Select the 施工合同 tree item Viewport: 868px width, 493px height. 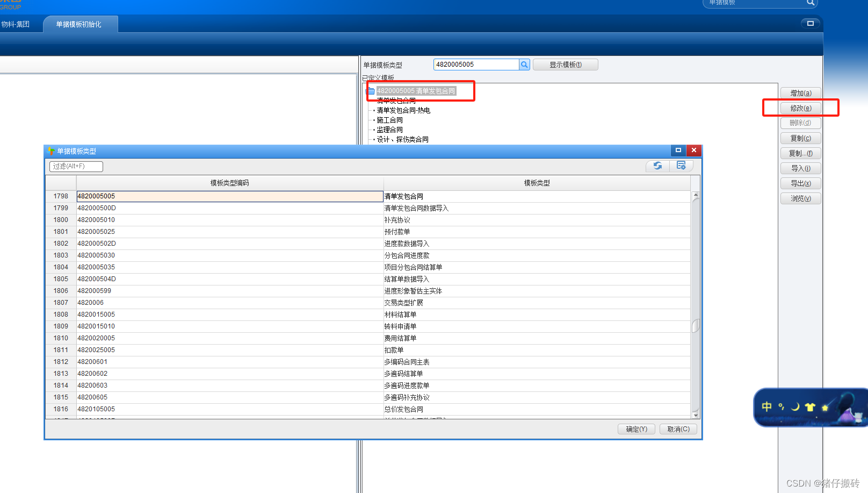pyautogui.click(x=390, y=119)
